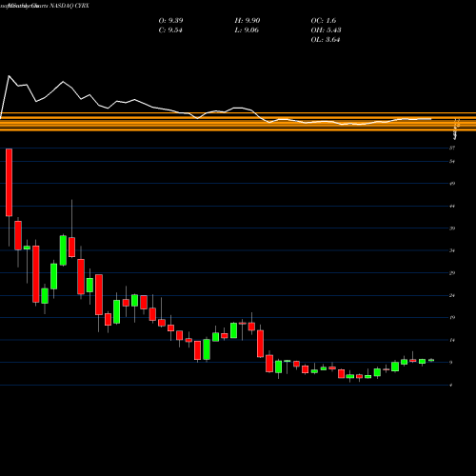Select the 'OH: 5.43' reading
This screenshot has height=476, width=476.
pyautogui.click(x=326, y=30)
